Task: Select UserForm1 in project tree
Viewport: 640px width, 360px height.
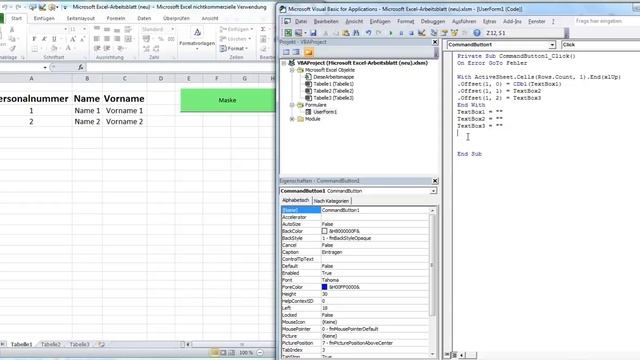Action: click(325, 112)
